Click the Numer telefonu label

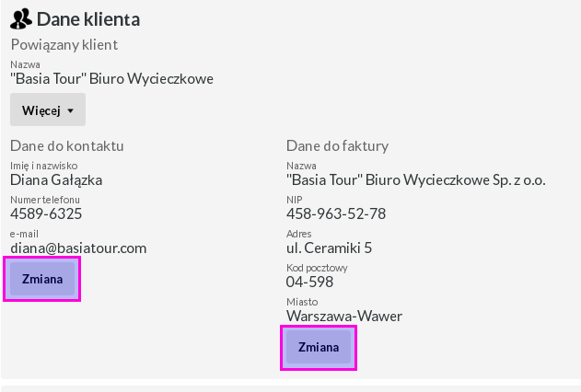(x=45, y=200)
